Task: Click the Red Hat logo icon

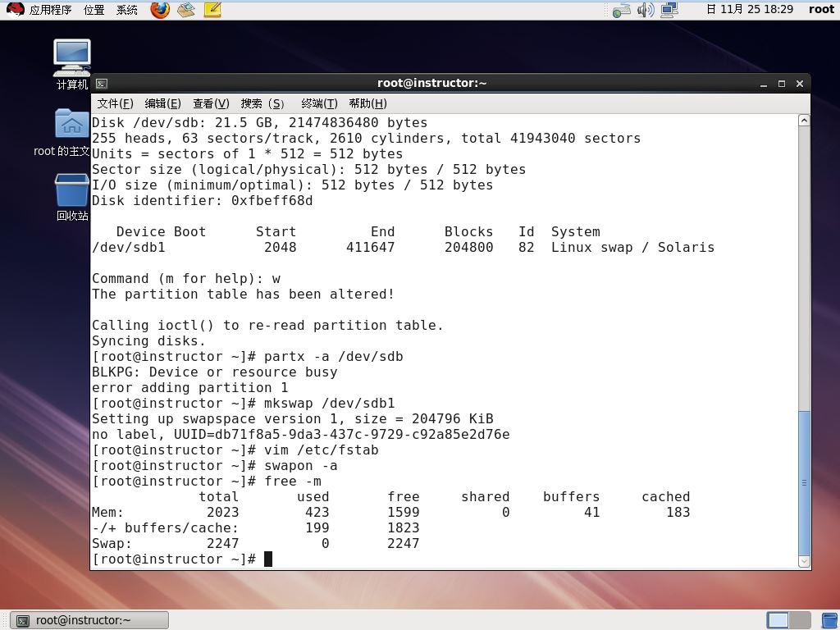Action: 15,10
